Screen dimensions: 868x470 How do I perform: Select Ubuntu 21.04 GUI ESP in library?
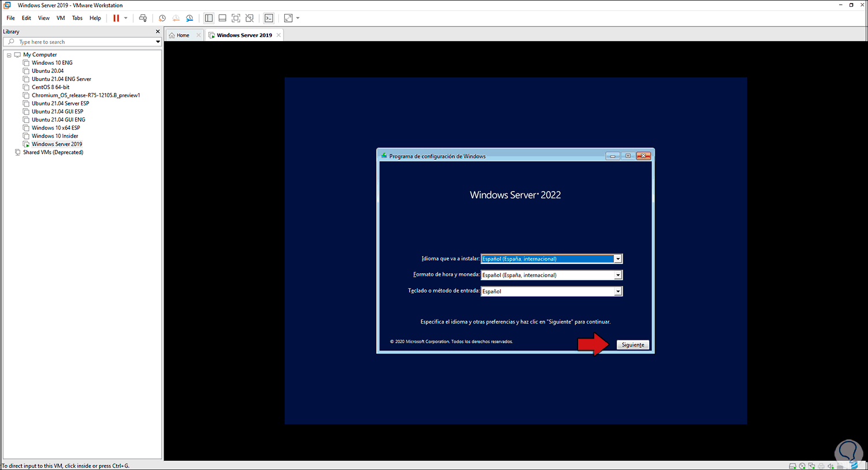point(57,111)
